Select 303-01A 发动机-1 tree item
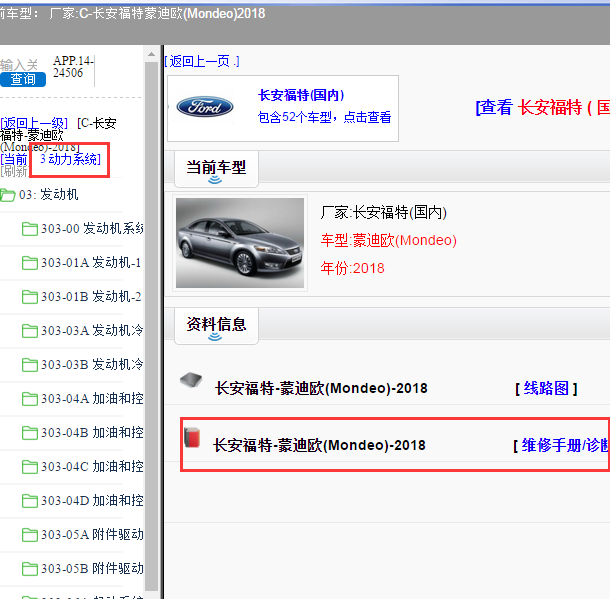This screenshot has width=610, height=599. [91, 263]
